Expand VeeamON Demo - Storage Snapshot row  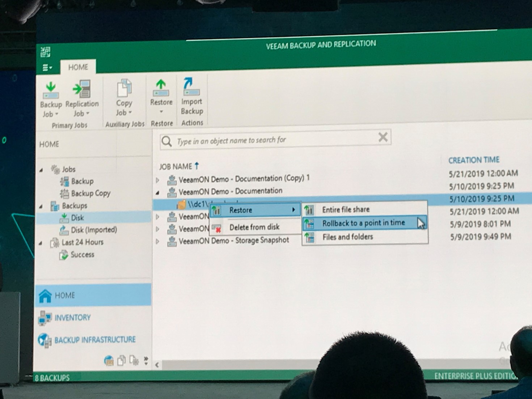[x=157, y=241]
